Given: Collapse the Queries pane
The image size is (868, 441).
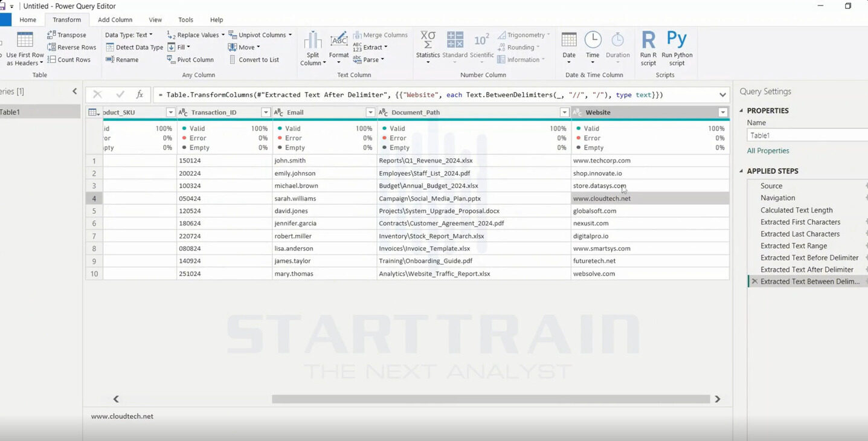Looking at the screenshot, I should pos(75,91).
